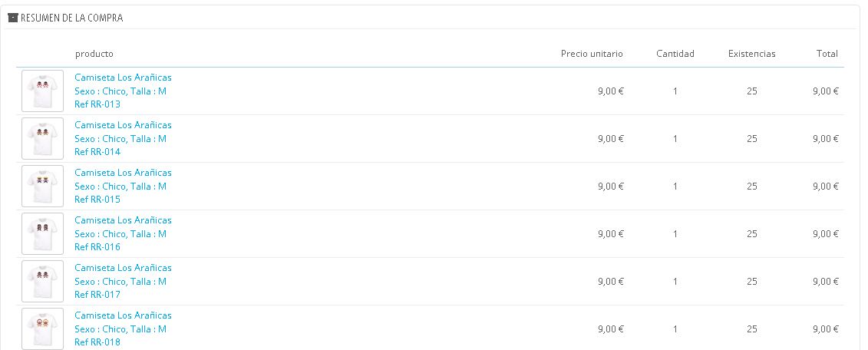Open thumbnail of shirt Ref RR-018
This screenshot has width=868, height=350.
click(x=42, y=329)
